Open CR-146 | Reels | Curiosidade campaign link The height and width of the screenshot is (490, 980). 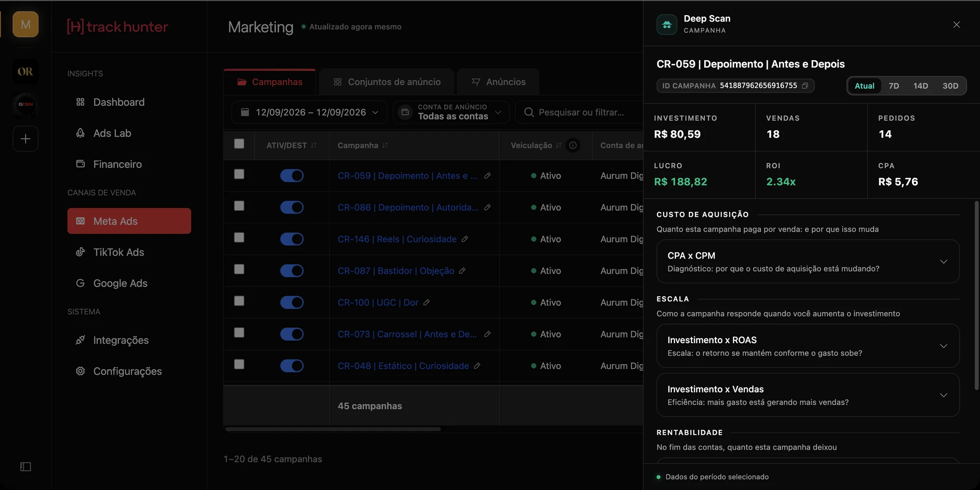click(397, 239)
